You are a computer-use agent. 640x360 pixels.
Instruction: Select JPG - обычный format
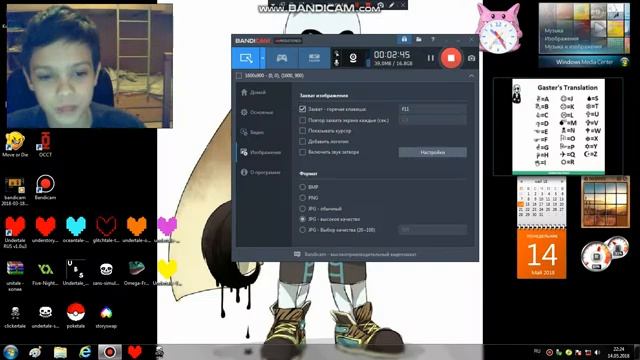pyautogui.click(x=302, y=209)
